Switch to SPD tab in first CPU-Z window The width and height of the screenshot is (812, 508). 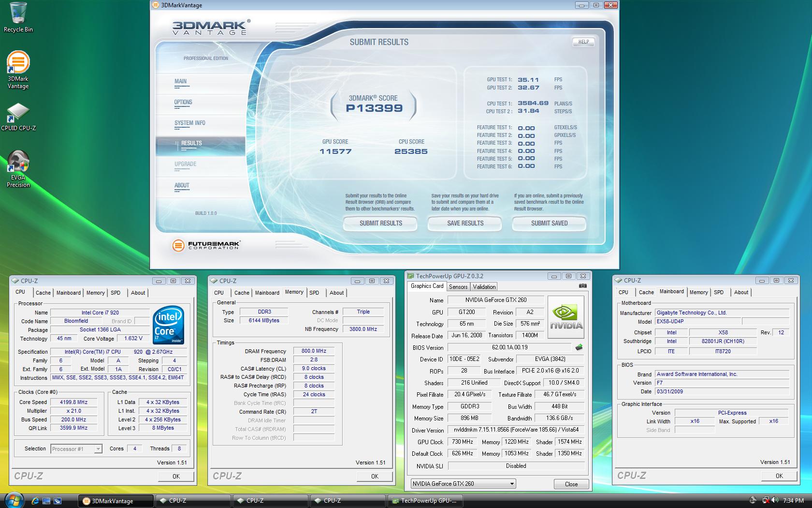(x=116, y=293)
